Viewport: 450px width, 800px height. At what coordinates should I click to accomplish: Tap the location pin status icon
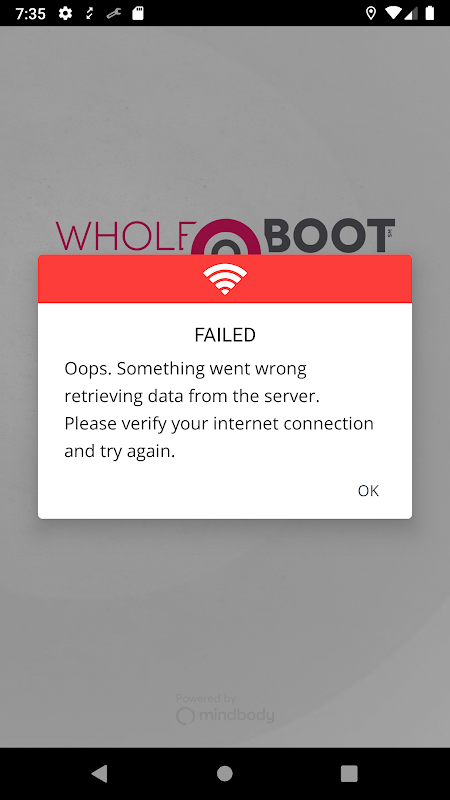pyautogui.click(x=371, y=13)
